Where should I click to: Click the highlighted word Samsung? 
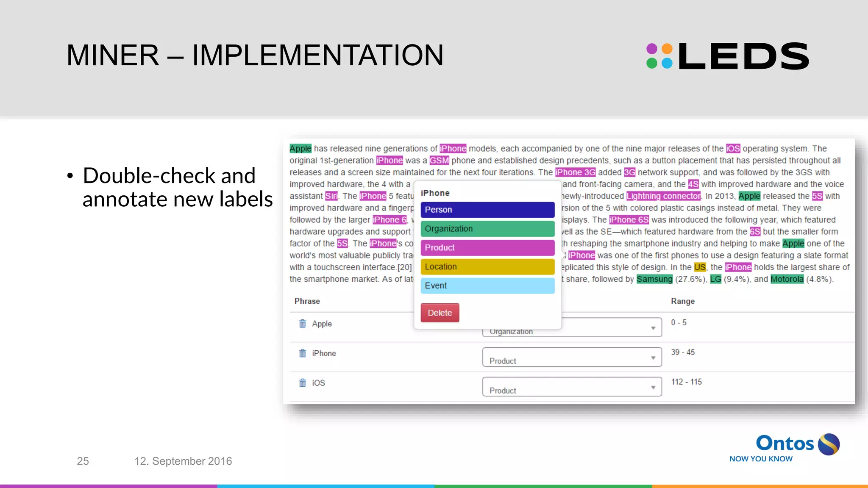[x=654, y=279]
